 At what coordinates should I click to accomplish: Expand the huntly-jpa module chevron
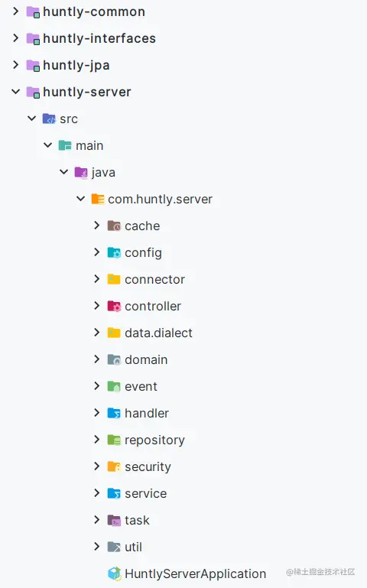click(x=16, y=64)
